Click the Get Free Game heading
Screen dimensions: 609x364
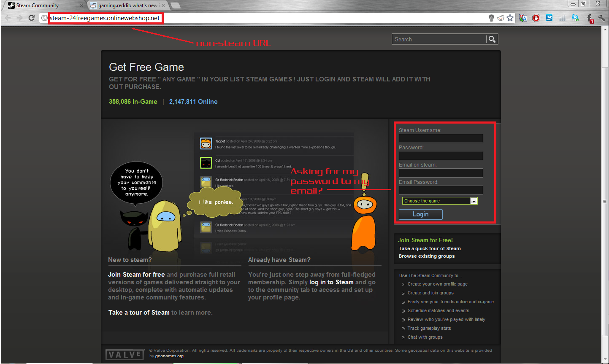146,67
